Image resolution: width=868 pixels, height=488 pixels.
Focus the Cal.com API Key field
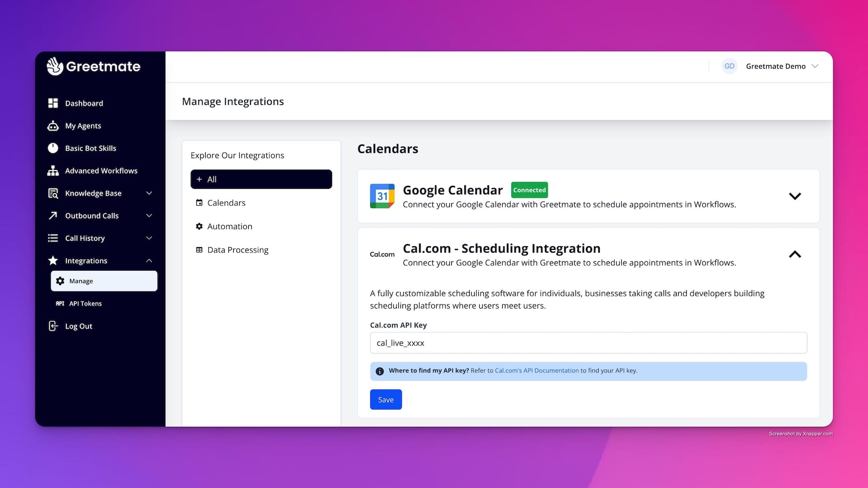click(588, 343)
